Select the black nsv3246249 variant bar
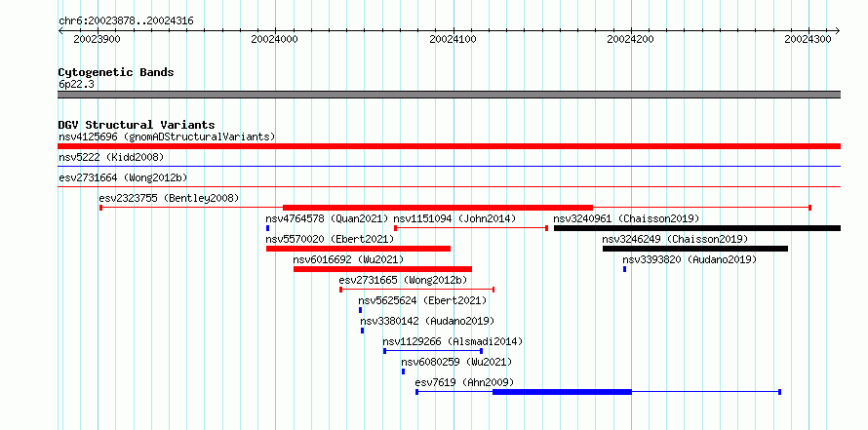Screen dimensions: 868x430 click(x=695, y=249)
